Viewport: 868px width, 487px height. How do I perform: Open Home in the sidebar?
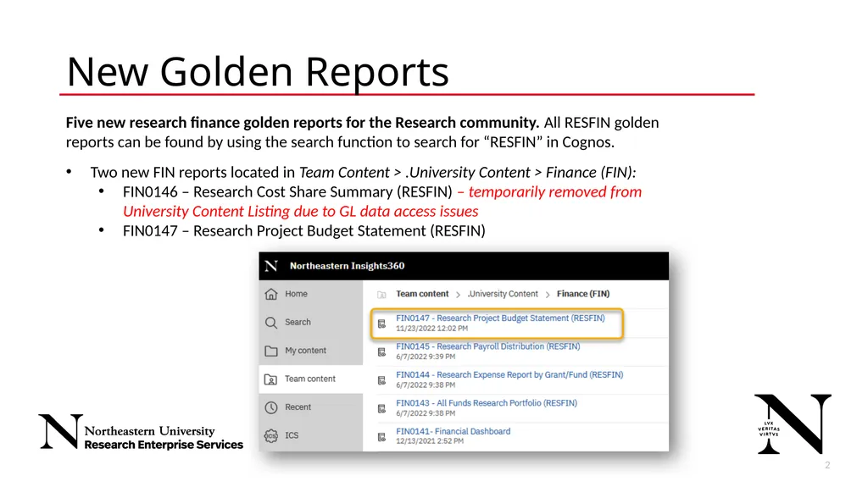pyautogui.click(x=310, y=294)
